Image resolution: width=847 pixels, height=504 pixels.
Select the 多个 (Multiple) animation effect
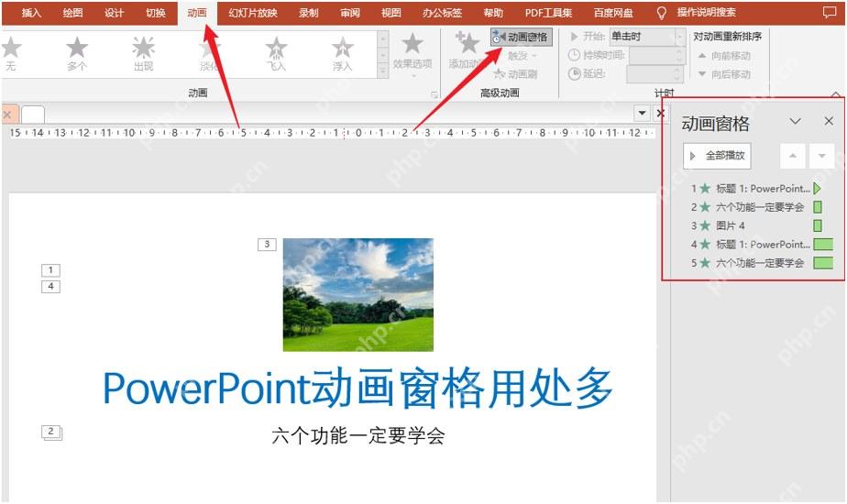77,54
